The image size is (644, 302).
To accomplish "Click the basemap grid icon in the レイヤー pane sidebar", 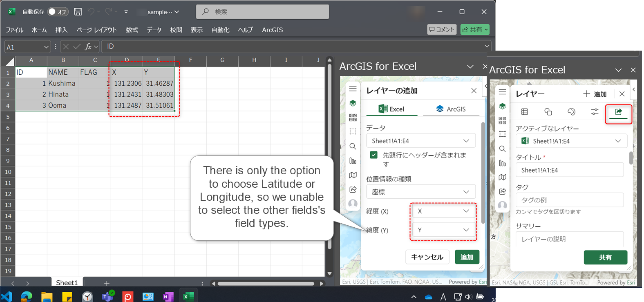I will (x=503, y=120).
